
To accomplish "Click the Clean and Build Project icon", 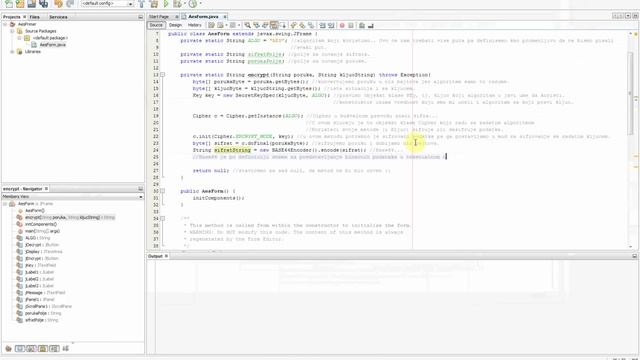I will click(154, 4).
